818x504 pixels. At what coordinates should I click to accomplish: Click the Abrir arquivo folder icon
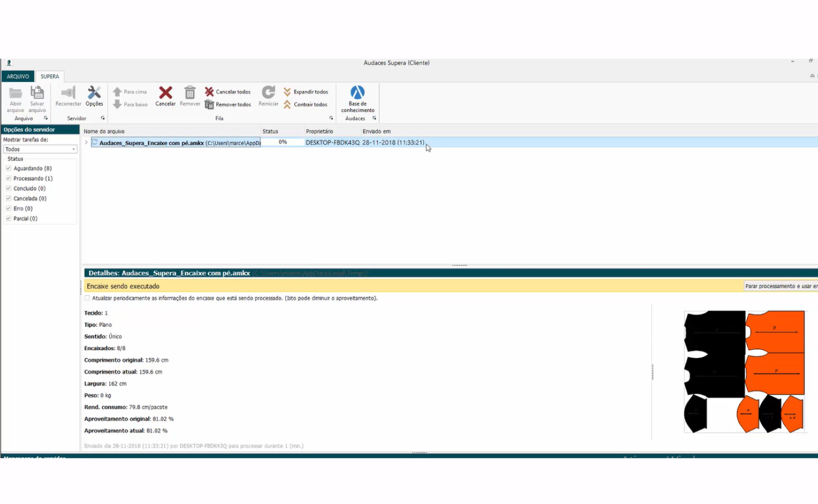[x=15, y=93]
